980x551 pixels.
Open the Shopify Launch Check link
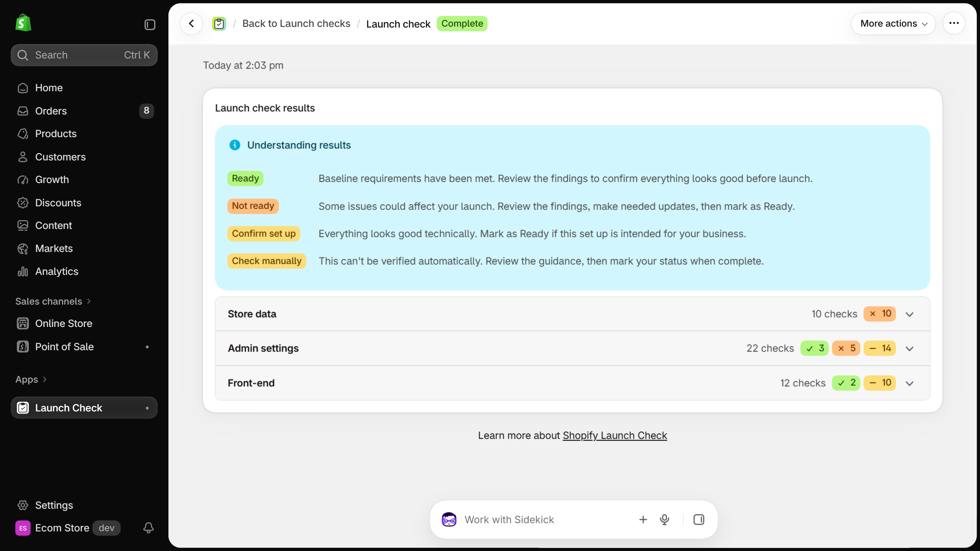[615, 435]
